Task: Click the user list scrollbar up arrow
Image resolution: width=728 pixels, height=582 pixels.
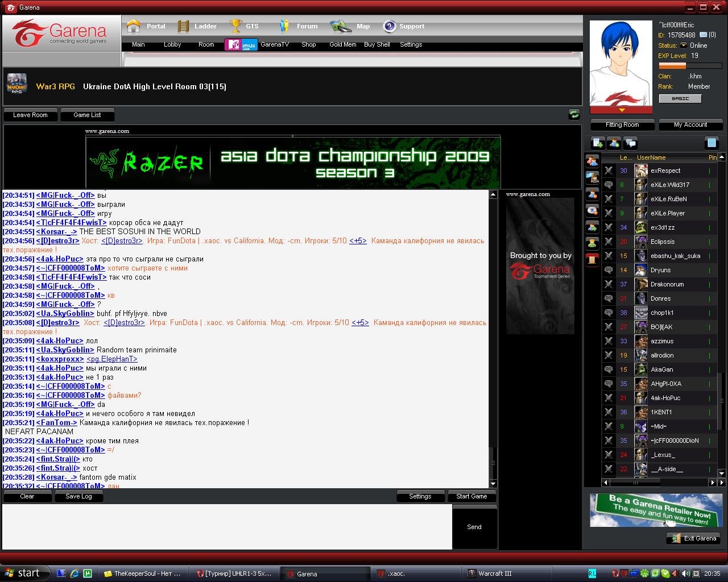Action: [722, 157]
